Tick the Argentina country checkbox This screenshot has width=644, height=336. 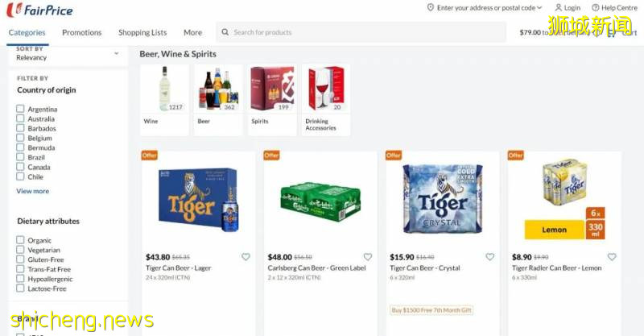coord(21,109)
